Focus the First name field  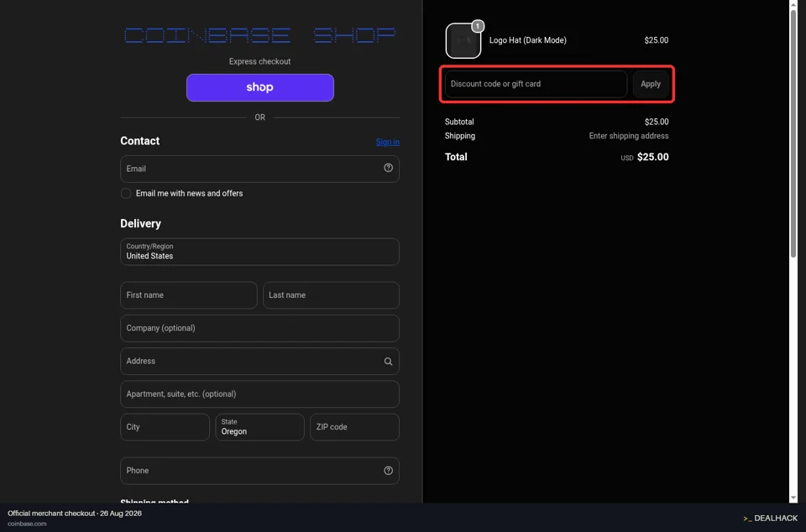pos(189,295)
